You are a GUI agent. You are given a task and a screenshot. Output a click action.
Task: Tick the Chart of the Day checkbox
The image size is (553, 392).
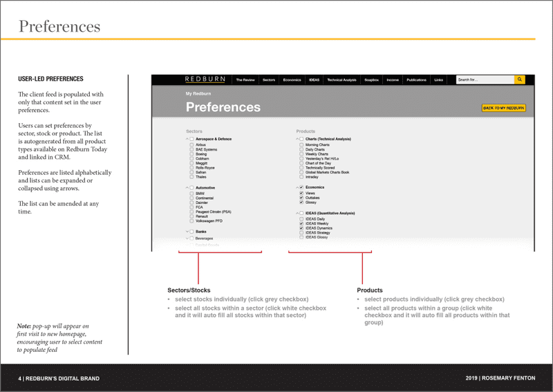tap(301, 163)
